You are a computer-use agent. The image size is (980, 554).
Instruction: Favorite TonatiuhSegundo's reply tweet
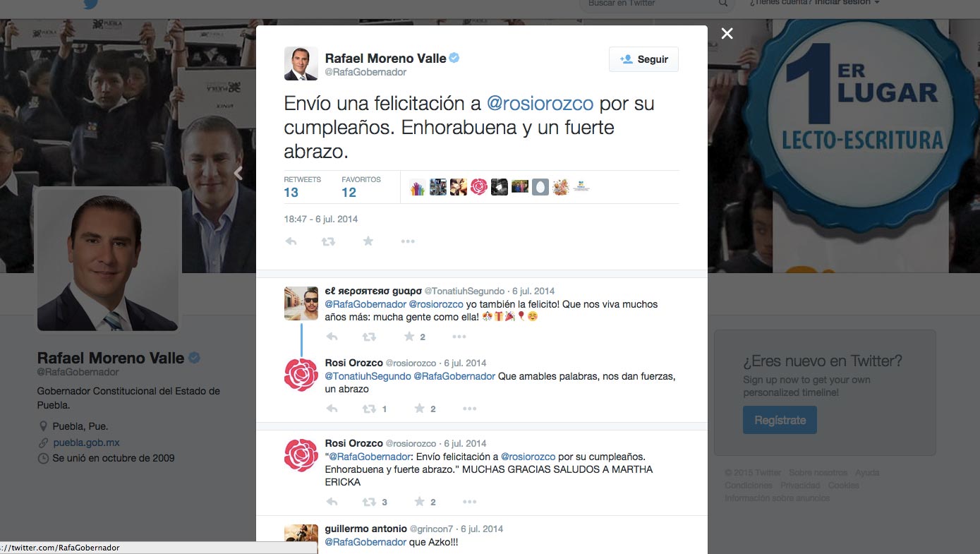pos(409,337)
